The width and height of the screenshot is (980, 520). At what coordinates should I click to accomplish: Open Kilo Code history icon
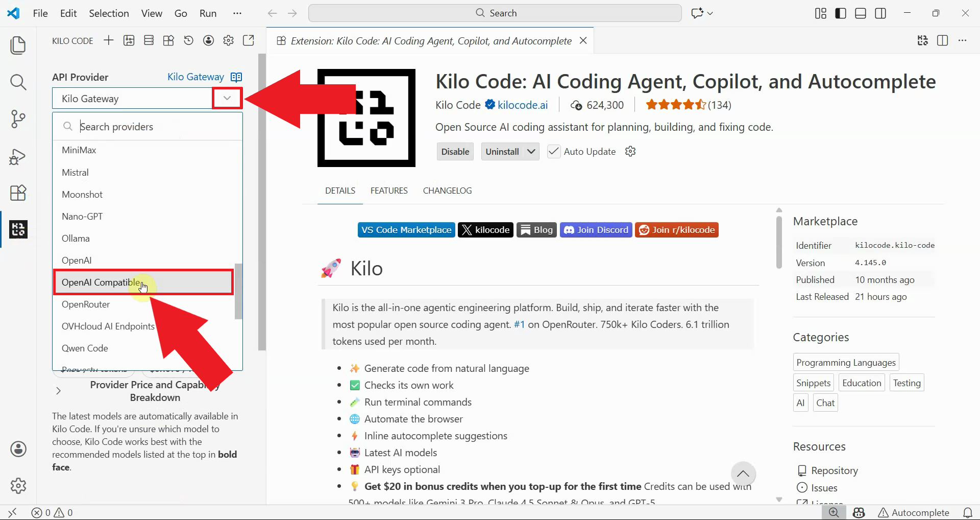point(189,40)
